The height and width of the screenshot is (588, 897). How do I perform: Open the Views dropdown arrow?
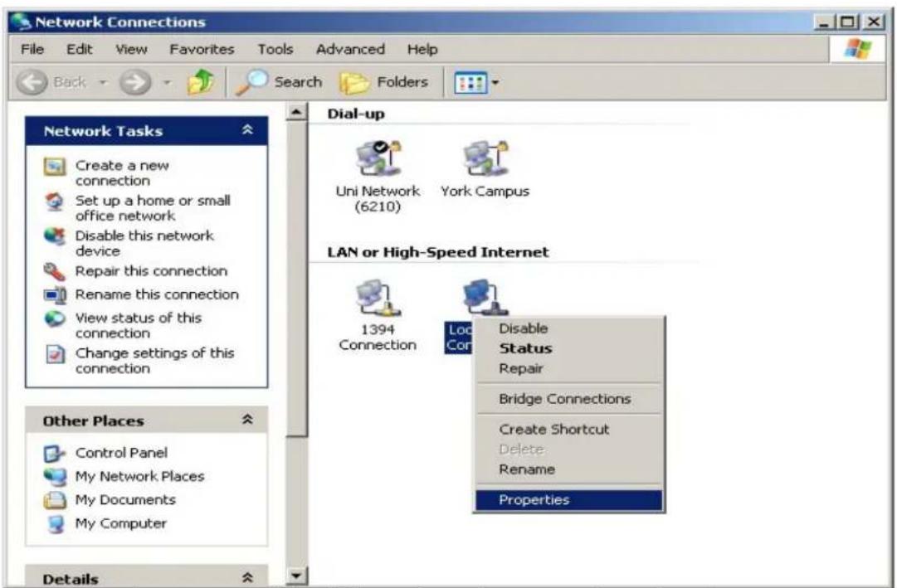coord(495,83)
